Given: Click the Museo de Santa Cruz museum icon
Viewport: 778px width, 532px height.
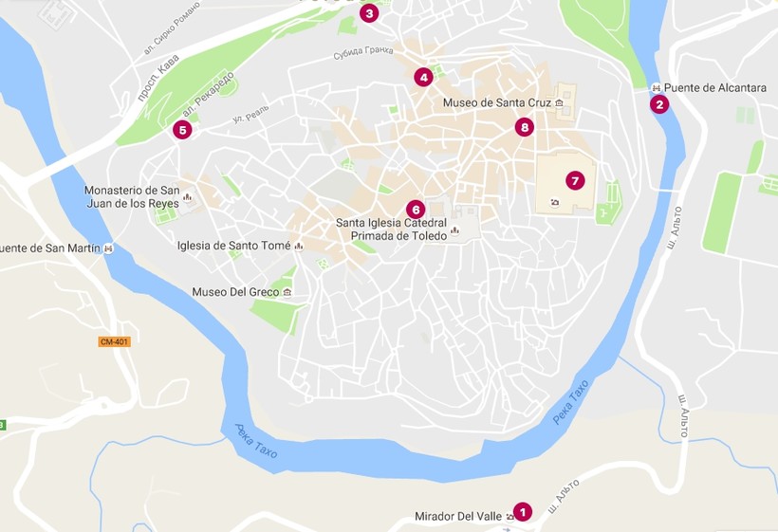Looking at the screenshot, I should (x=559, y=103).
